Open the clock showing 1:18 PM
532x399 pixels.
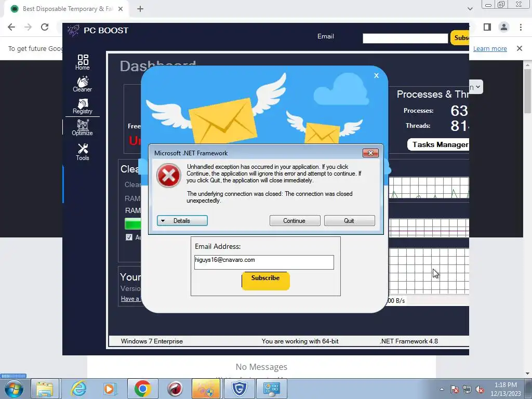tap(506, 389)
